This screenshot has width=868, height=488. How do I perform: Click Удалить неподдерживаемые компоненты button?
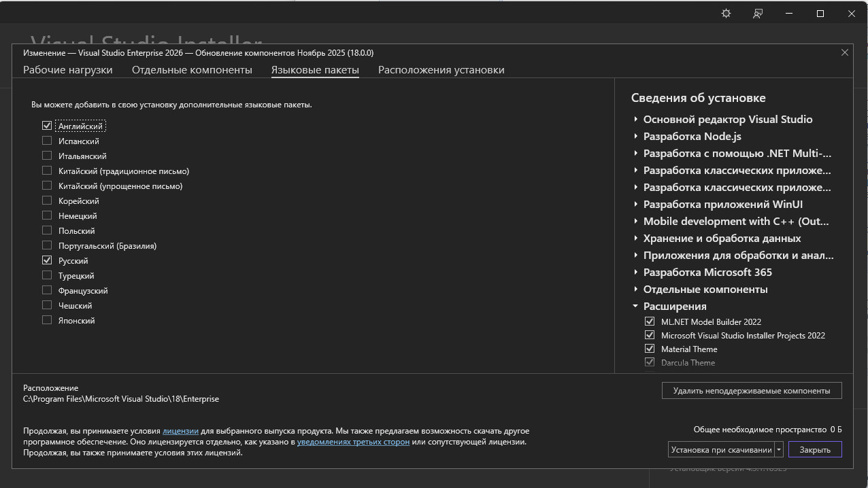click(x=751, y=391)
